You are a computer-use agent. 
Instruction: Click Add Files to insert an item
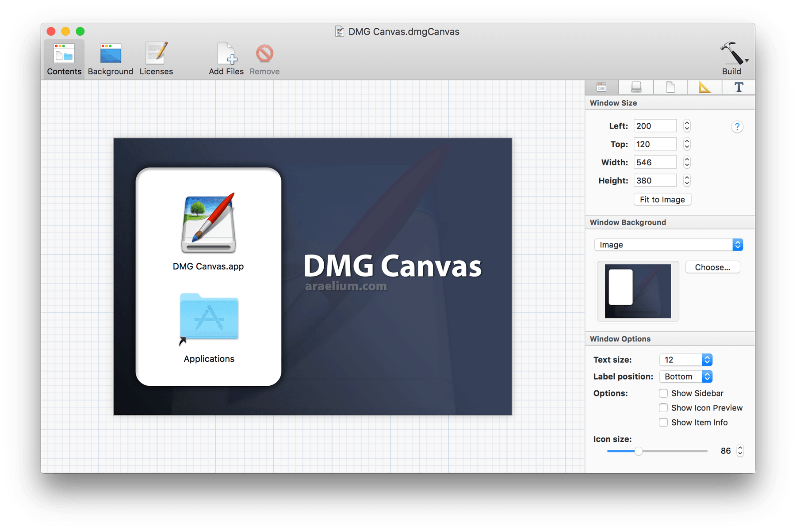click(226, 59)
